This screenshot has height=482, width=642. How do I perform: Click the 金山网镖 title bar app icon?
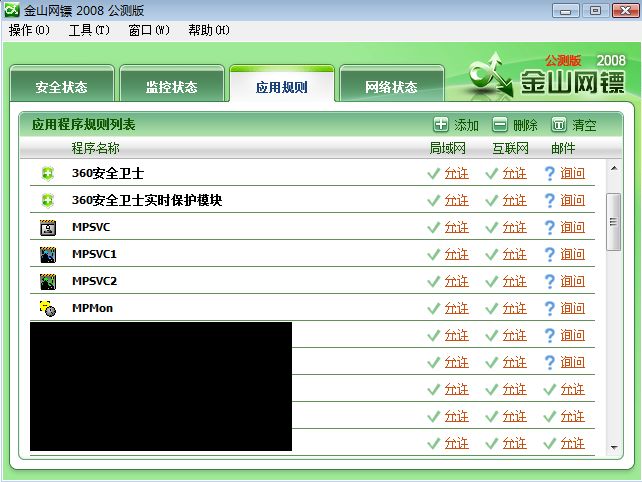[11, 10]
